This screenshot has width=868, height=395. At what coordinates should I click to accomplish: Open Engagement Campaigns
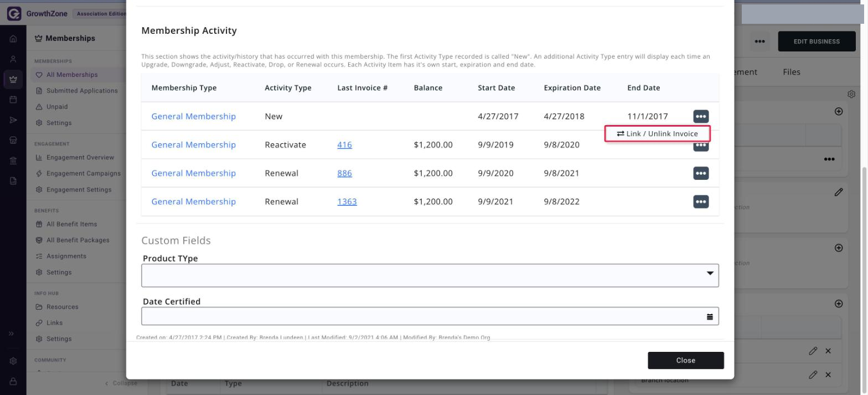tap(84, 174)
